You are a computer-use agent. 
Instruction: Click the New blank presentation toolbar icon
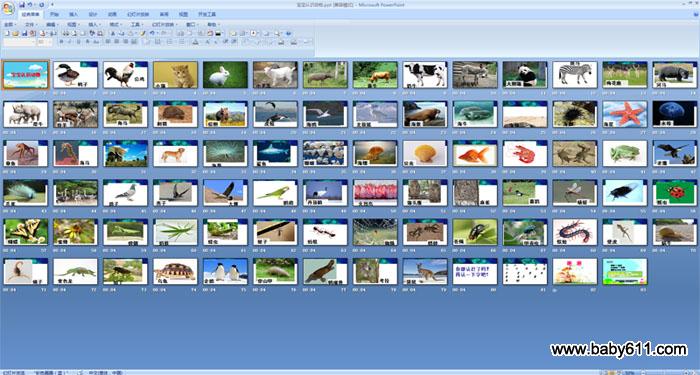point(7,33)
